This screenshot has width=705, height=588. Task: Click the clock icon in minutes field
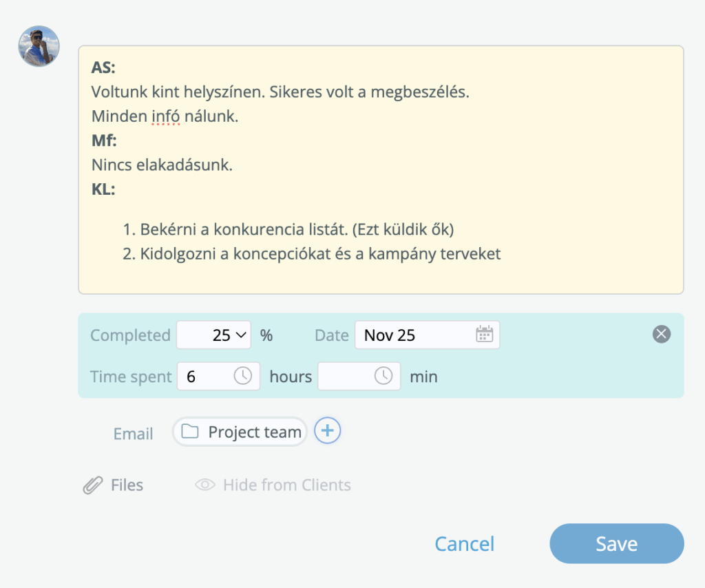383,376
